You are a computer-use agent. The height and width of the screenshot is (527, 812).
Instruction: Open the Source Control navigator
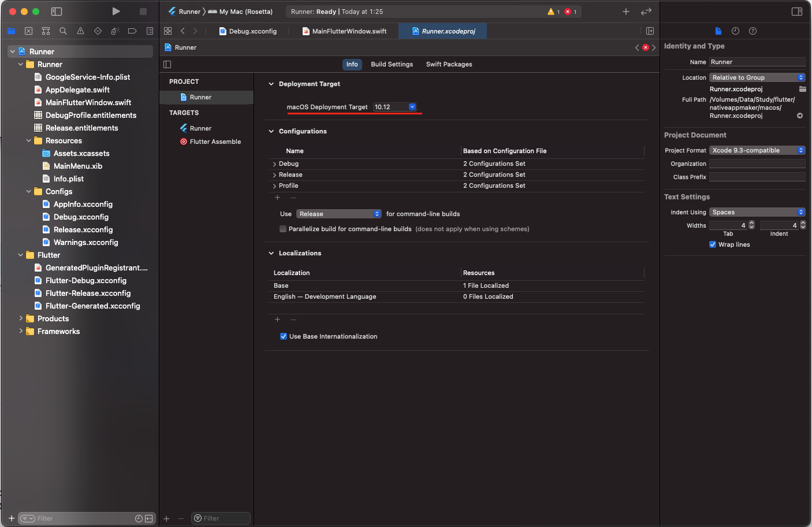pos(28,31)
